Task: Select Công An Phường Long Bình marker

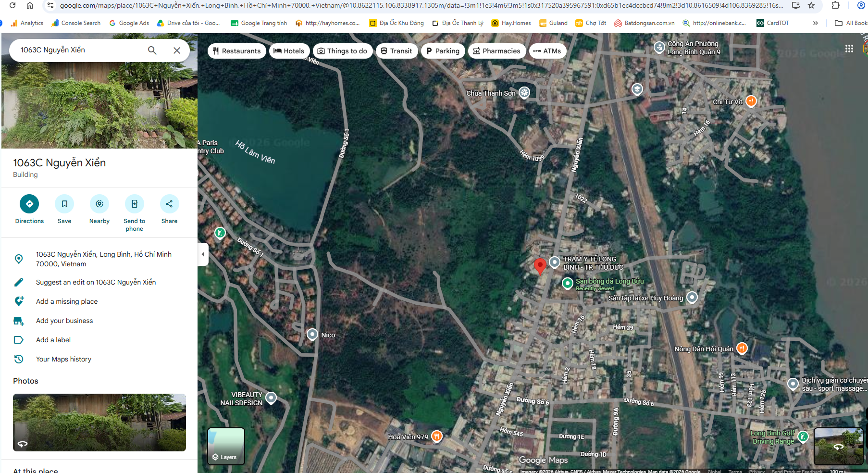Action: coord(659,47)
